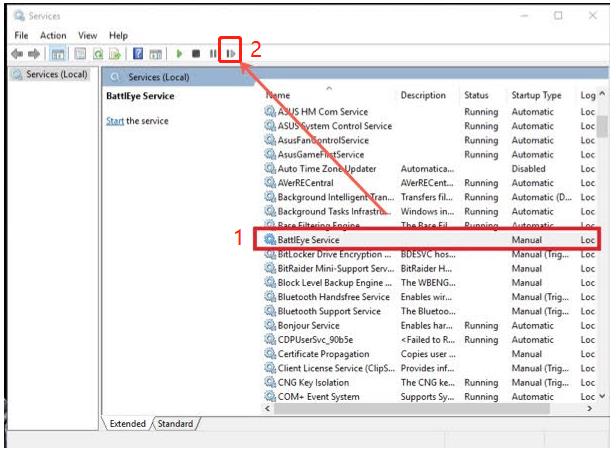Select Services (Local) in the console tree
This screenshot has height=453, width=616.
click(50, 74)
